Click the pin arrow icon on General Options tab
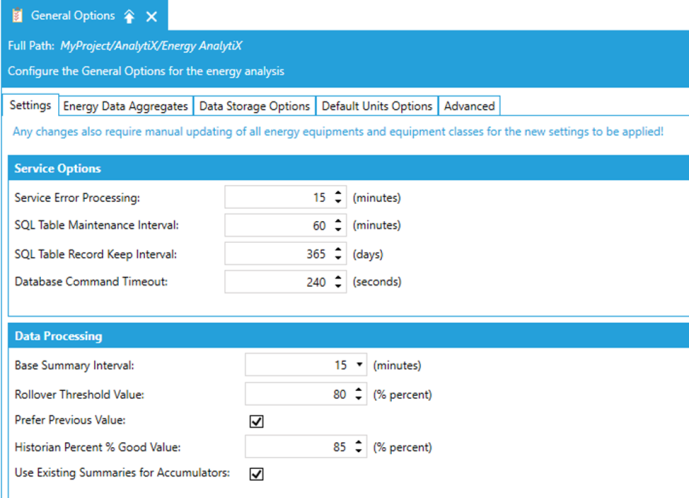This screenshot has height=498, width=689. pyautogui.click(x=129, y=16)
